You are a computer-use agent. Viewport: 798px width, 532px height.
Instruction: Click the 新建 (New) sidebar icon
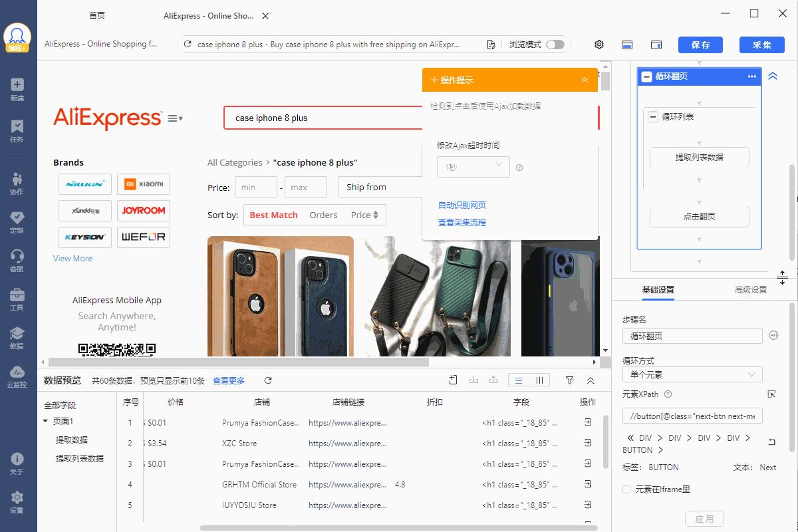tap(17, 89)
